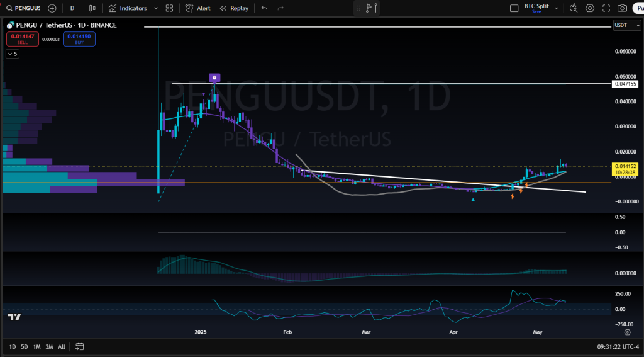Open the indicator templates grid icon
Image resolution: width=644 pixels, height=357 pixels.
pos(169,8)
